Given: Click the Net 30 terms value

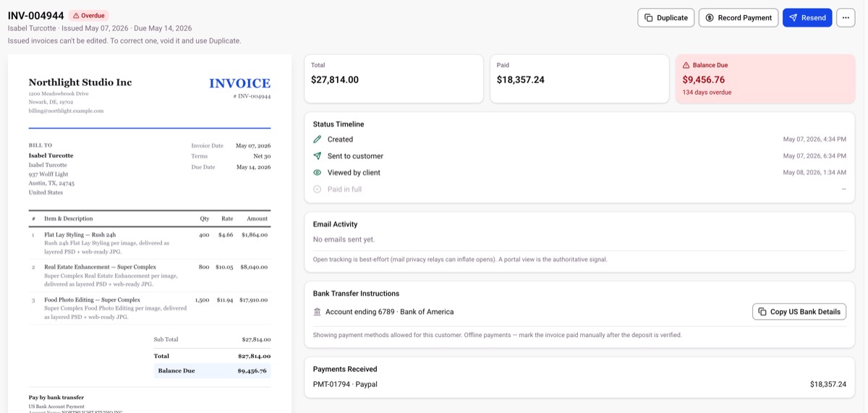Looking at the screenshot, I should coord(262,156).
